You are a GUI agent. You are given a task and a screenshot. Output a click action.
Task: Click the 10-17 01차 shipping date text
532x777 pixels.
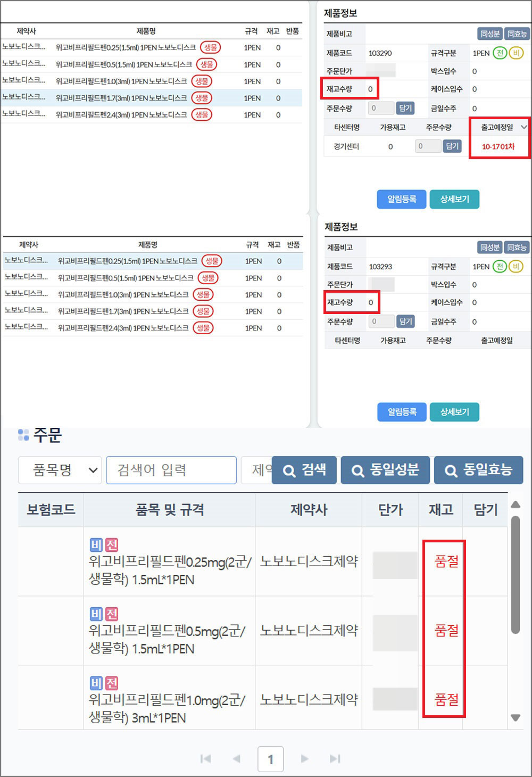tap(498, 147)
